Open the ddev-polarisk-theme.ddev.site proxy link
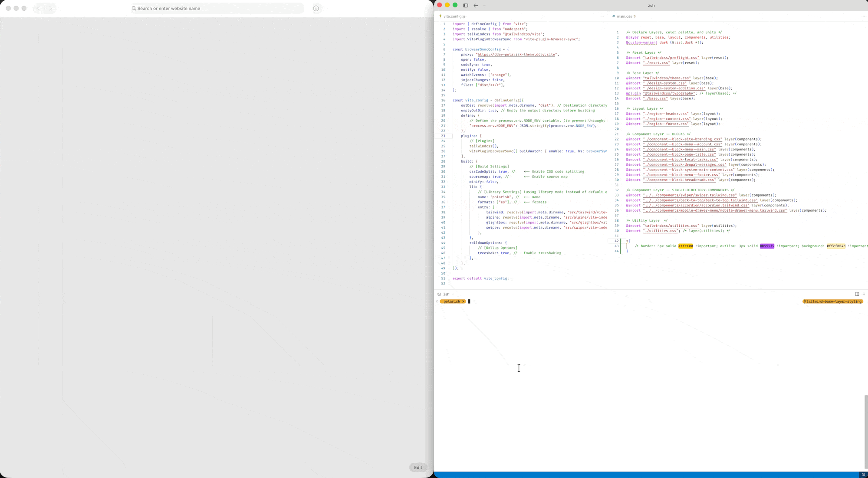The width and height of the screenshot is (868, 478). [x=516, y=55]
